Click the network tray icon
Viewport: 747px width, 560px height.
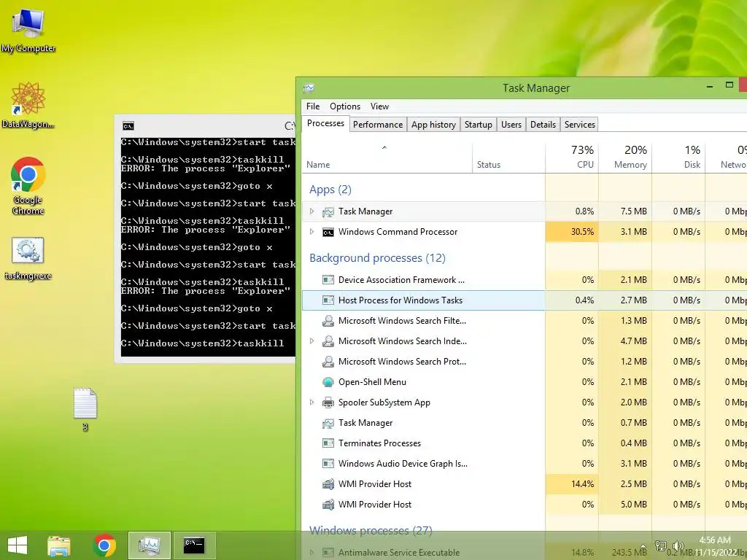[661, 546]
